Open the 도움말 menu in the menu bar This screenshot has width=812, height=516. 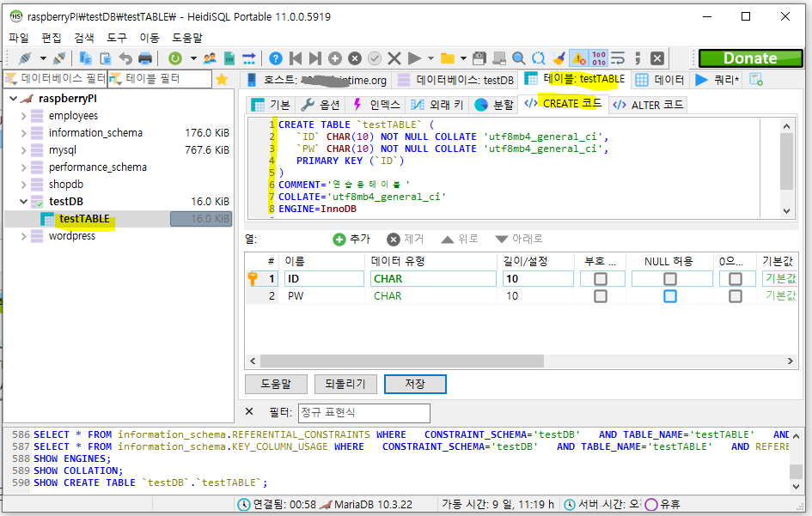(x=187, y=38)
